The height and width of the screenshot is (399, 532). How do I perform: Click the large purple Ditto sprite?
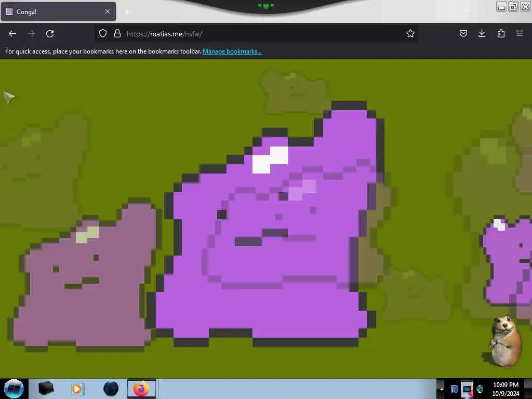click(x=265, y=224)
